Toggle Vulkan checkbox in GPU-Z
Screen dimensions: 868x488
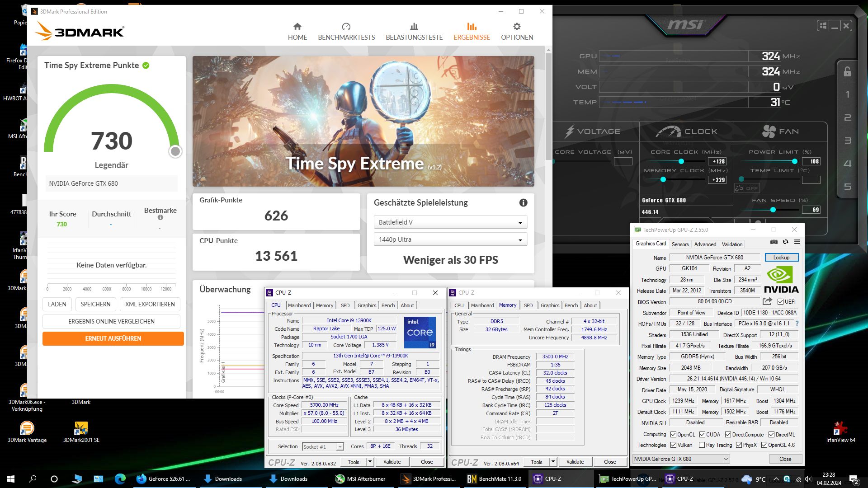[x=673, y=445]
